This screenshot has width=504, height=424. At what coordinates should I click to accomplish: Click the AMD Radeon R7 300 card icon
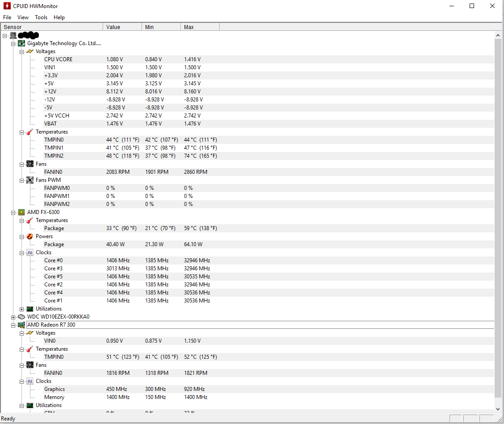tap(21, 325)
